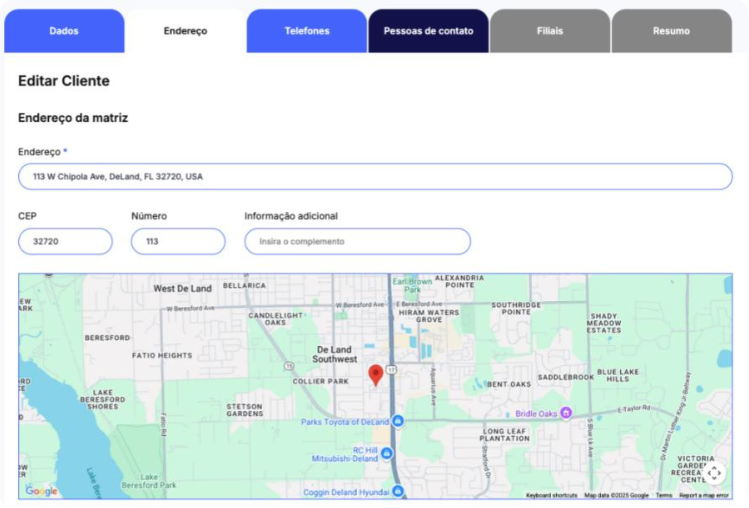Click the Parks Toyota of DeLand marker

click(x=397, y=421)
